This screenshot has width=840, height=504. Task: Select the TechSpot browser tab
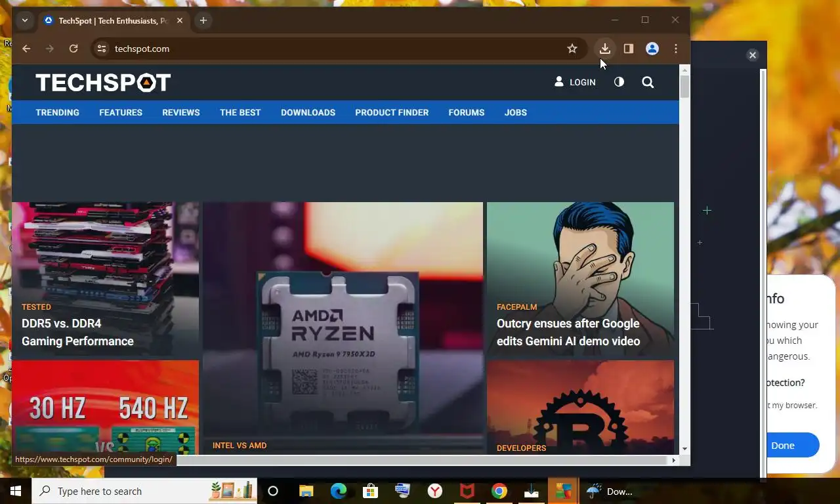coord(112,20)
